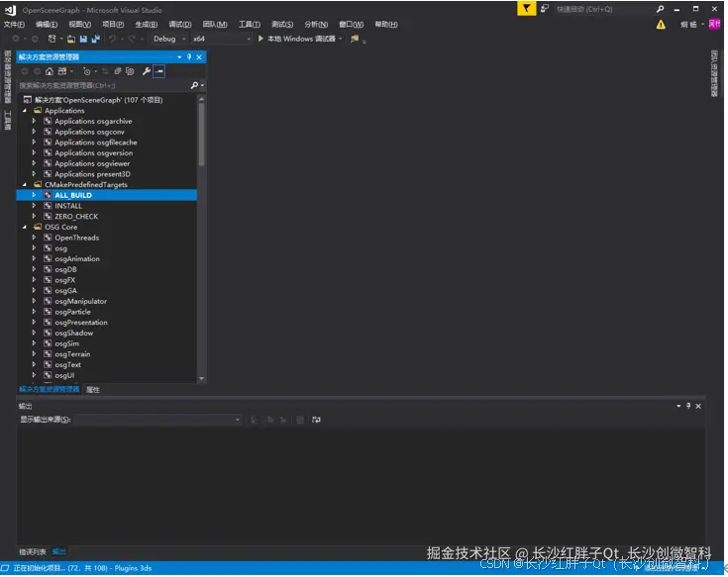Toggle the Preview Selected Items button

pyautogui.click(x=159, y=71)
